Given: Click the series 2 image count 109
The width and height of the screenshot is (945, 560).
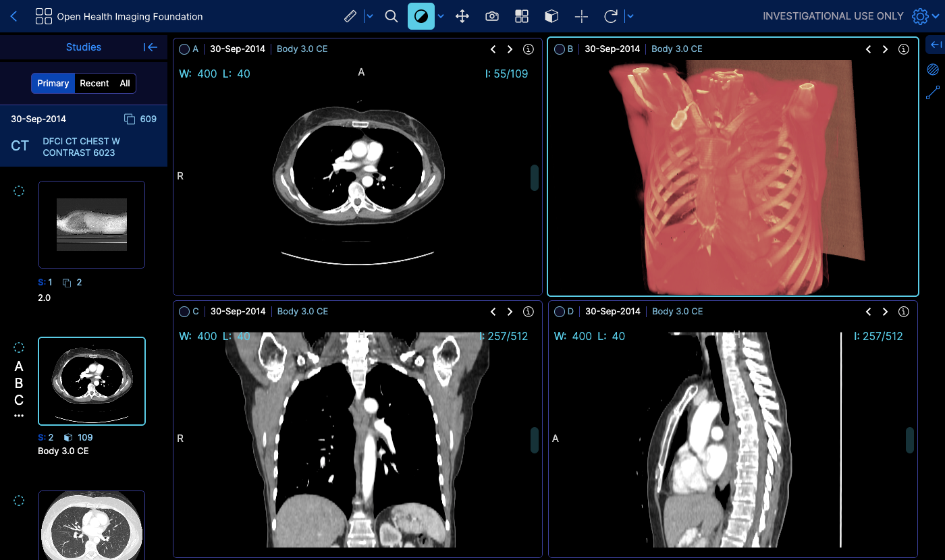Looking at the screenshot, I should click(x=85, y=437).
